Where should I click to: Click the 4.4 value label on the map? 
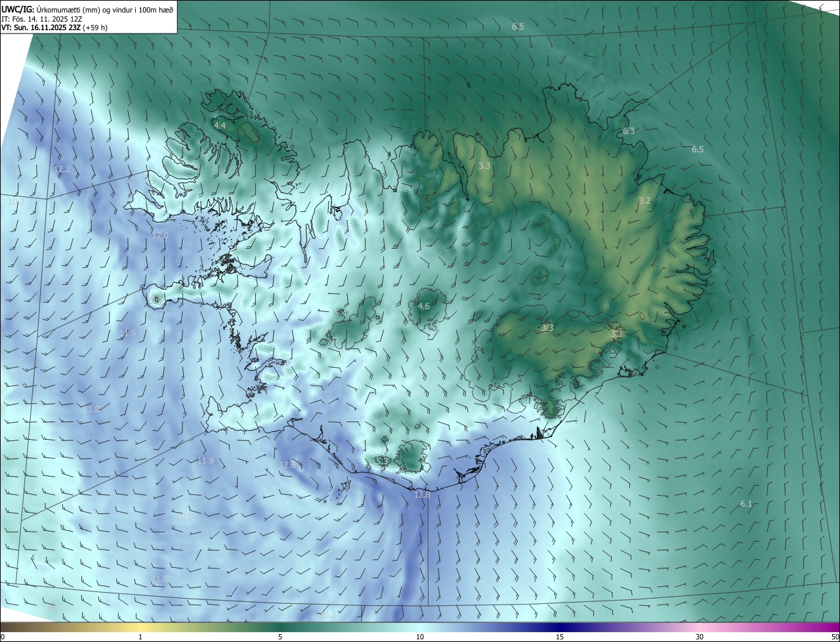(220, 125)
